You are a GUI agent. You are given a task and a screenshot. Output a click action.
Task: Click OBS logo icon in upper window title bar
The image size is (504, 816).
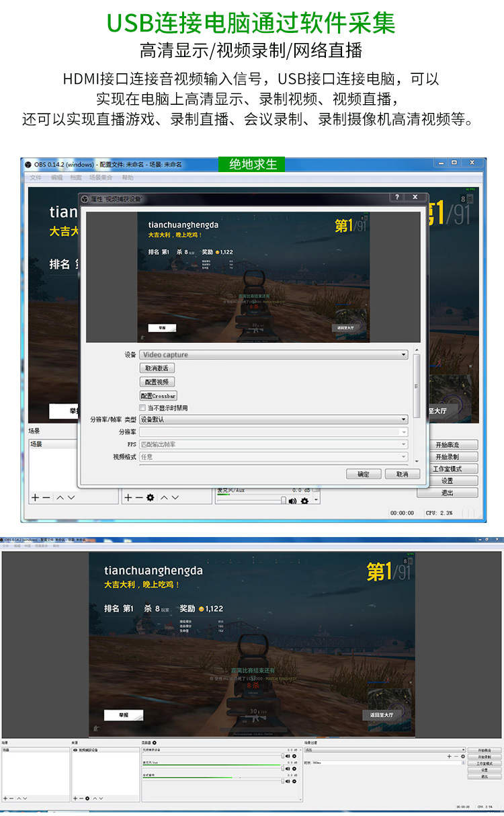[28, 164]
